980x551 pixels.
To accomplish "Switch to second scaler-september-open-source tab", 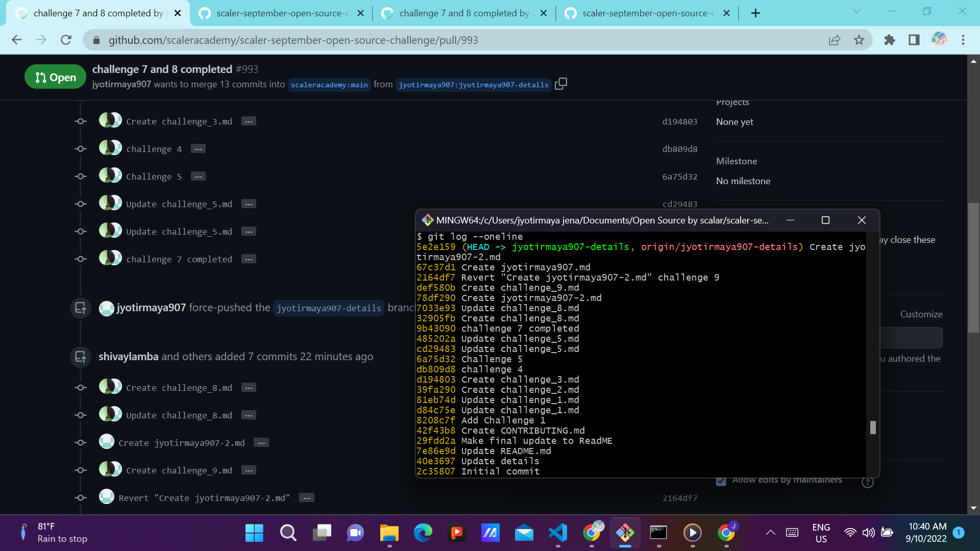I will [647, 13].
